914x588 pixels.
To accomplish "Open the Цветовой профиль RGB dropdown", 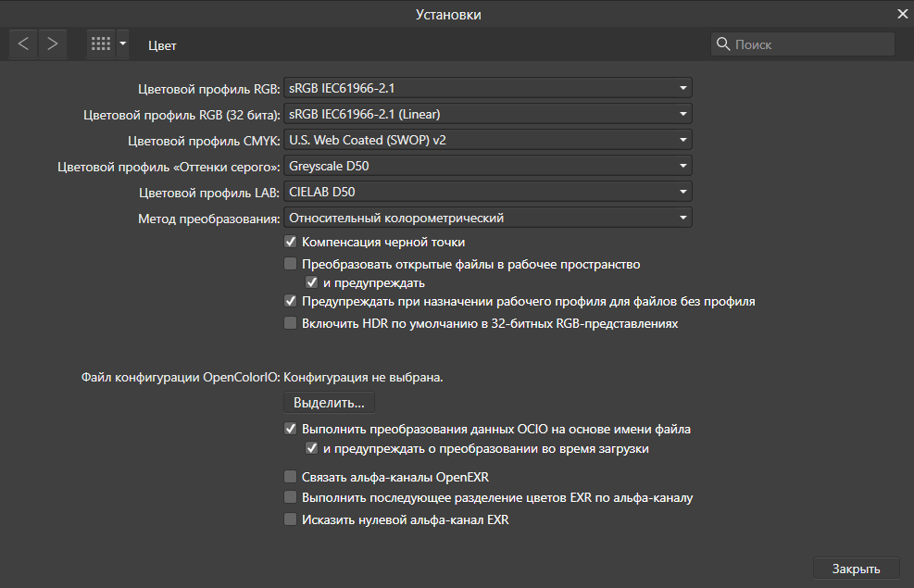I will click(x=488, y=88).
